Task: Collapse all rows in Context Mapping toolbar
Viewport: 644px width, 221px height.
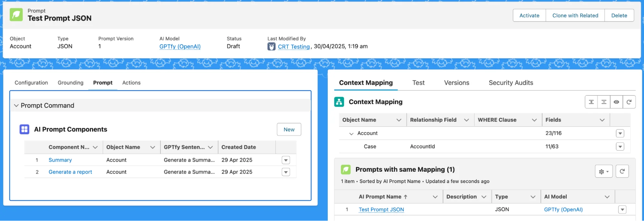Action: point(604,102)
